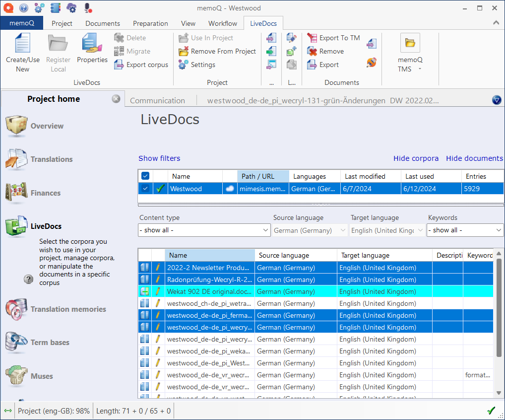Uncheck the Westwood corpus checkbox
Screen dimensions: 505x420
coord(145,189)
